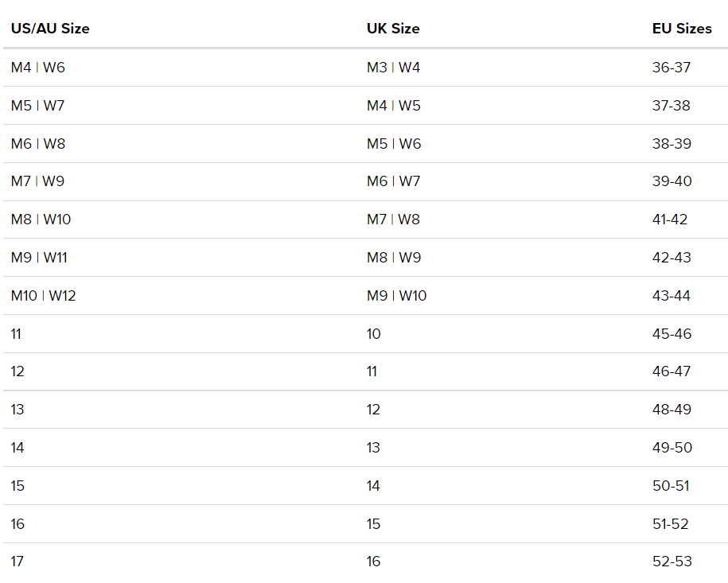Select the M10 | W12 US size
The height and width of the screenshot is (583, 728).
[44, 296]
